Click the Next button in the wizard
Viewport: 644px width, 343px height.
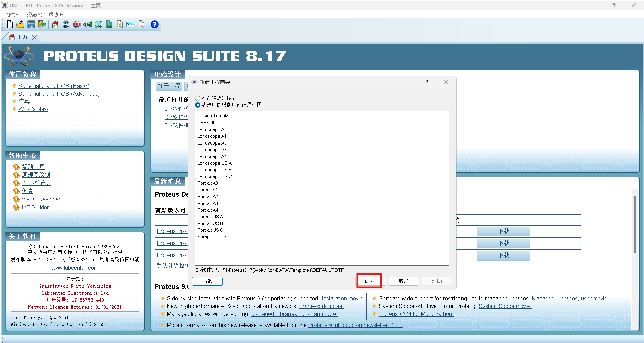tap(370, 281)
